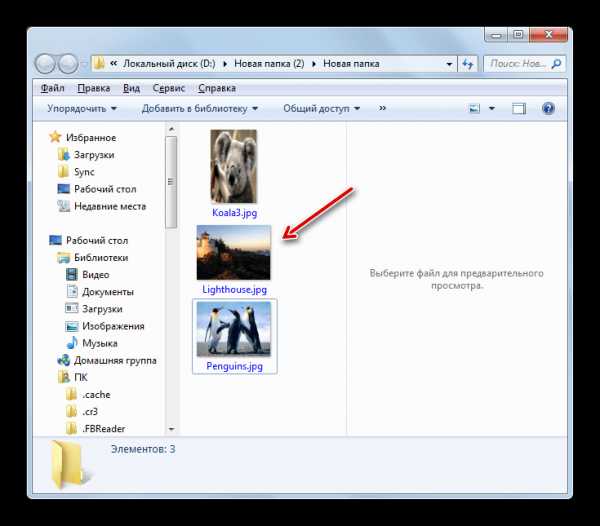The height and width of the screenshot is (526, 600).
Task: Click the change view icon
Action: [474, 109]
